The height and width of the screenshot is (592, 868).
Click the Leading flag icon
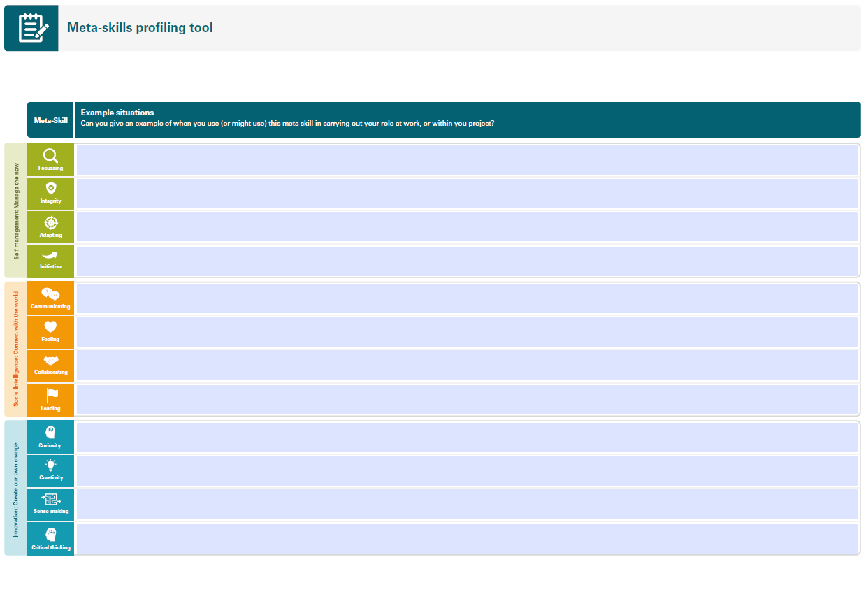tap(50, 395)
